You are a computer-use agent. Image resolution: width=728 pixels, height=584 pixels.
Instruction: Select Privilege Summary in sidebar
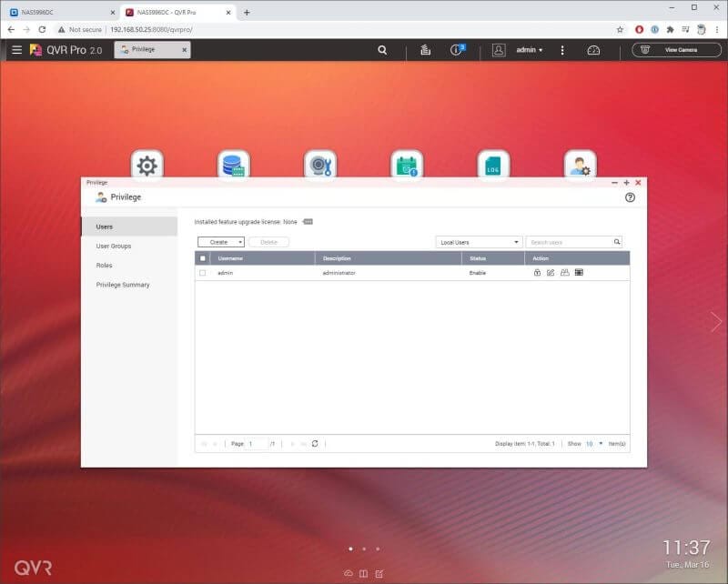tap(123, 285)
